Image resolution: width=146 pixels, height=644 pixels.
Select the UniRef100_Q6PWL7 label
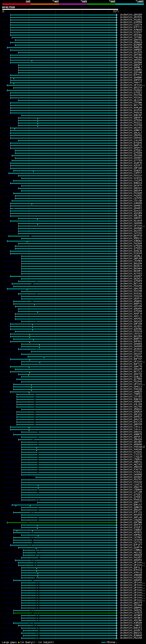(131, 67)
